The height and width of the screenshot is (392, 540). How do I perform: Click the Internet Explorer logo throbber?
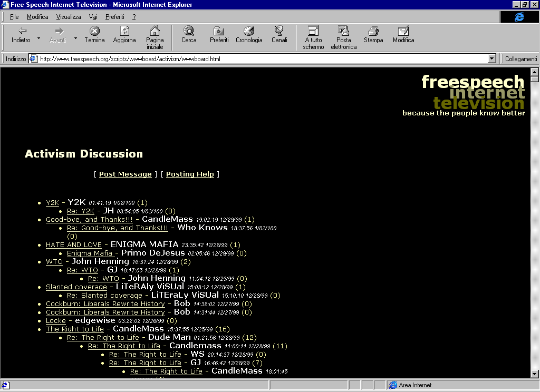(519, 17)
